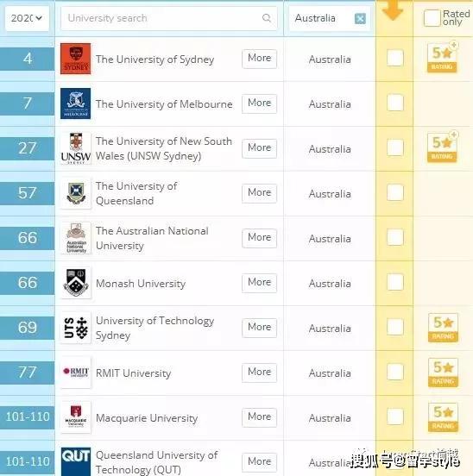The height and width of the screenshot is (476, 473).
Task: Open RMIT 5-star rating badge
Action: (443, 373)
